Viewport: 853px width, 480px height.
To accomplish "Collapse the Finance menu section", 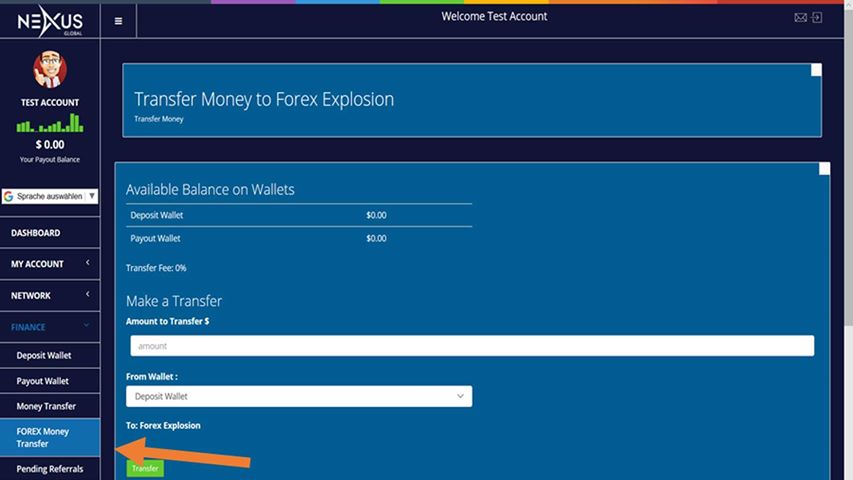I will [x=50, y=327].
